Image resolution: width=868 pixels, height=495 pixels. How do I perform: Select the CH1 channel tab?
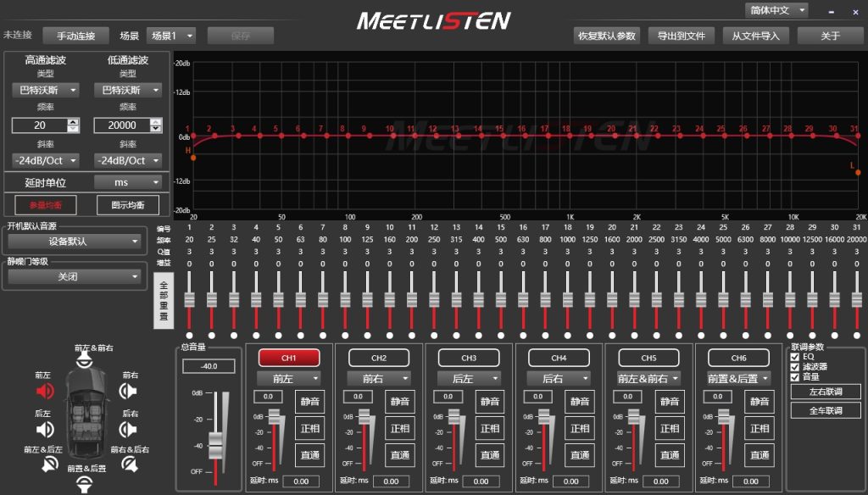289,358
